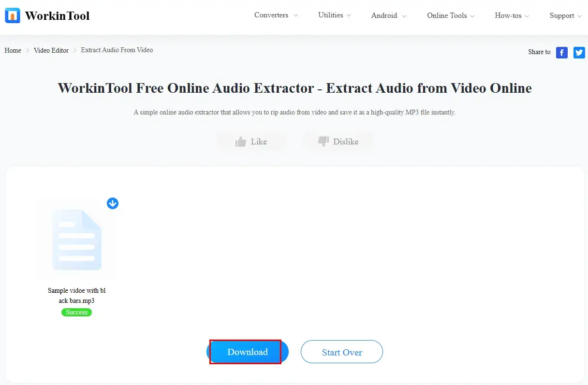Open the Android dropdown menu

coord(388,16)
